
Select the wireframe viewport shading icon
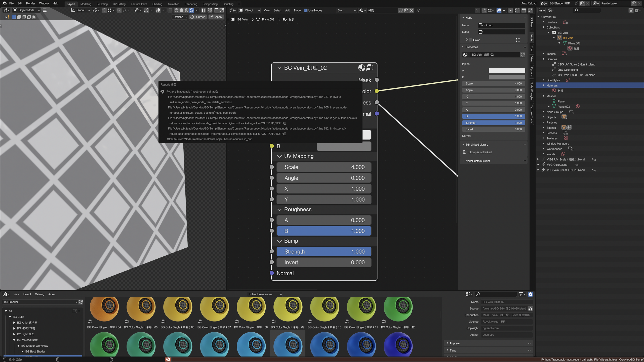(x=176, y=10)
